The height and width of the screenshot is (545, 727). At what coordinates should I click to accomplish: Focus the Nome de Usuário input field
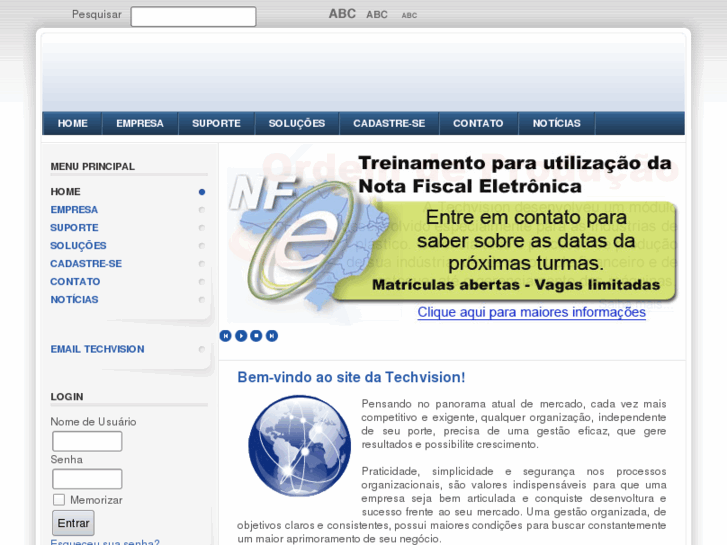(x=87, y=441)
